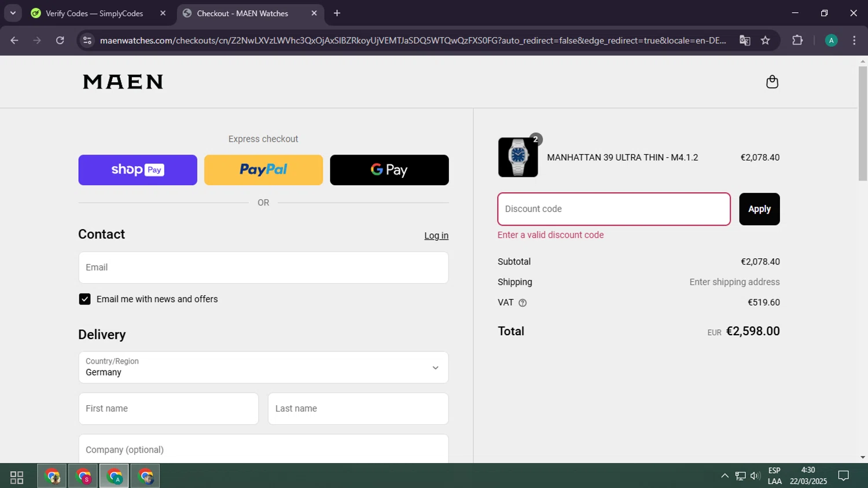The height and width of the screenshot is (488, 868).
Task: Click the MANHATTAN 39 ULTRA THIN product name
Action: 623,157
